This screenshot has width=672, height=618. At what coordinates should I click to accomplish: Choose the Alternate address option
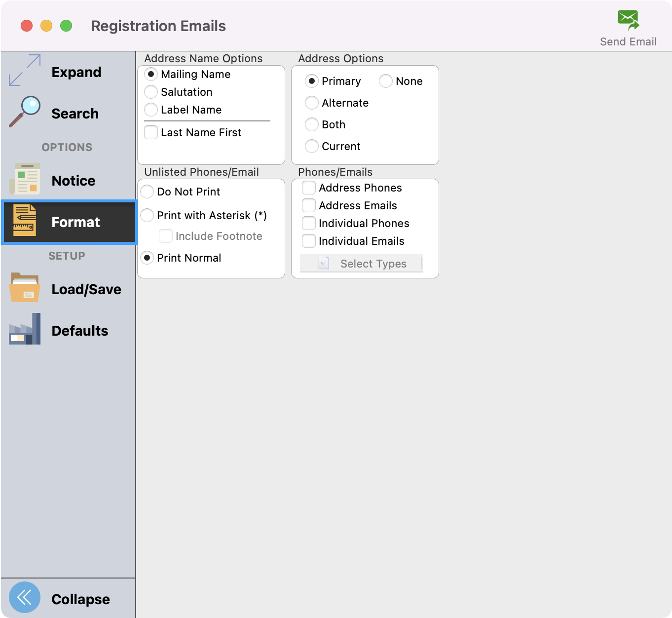(312, 103)
